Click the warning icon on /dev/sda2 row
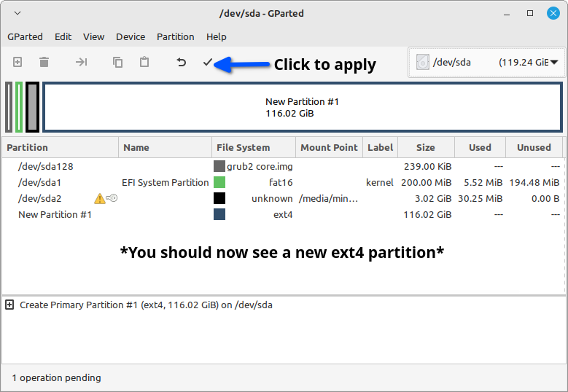 click(100, 198)
